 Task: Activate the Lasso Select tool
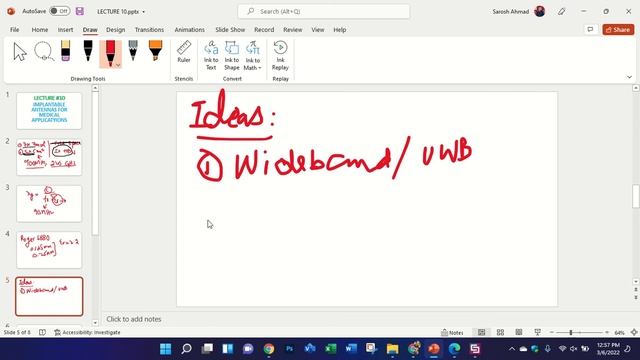44,52
